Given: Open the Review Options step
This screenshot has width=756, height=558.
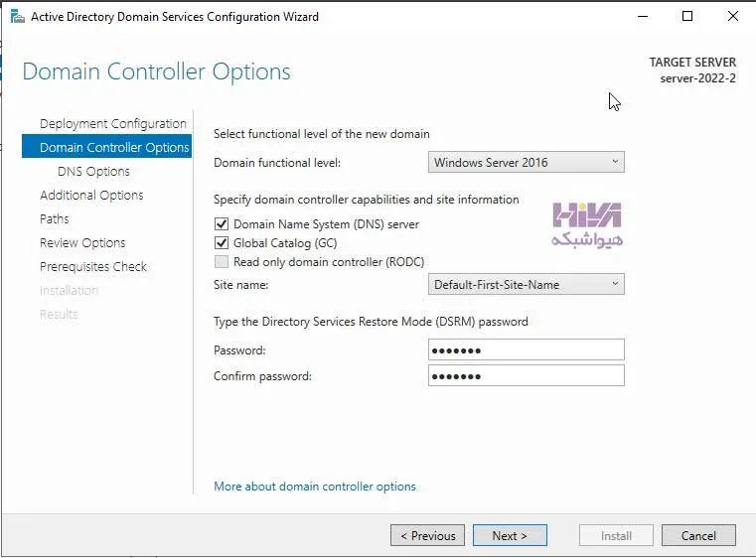Looking at the screenshot, I should (x=82, y=243).
